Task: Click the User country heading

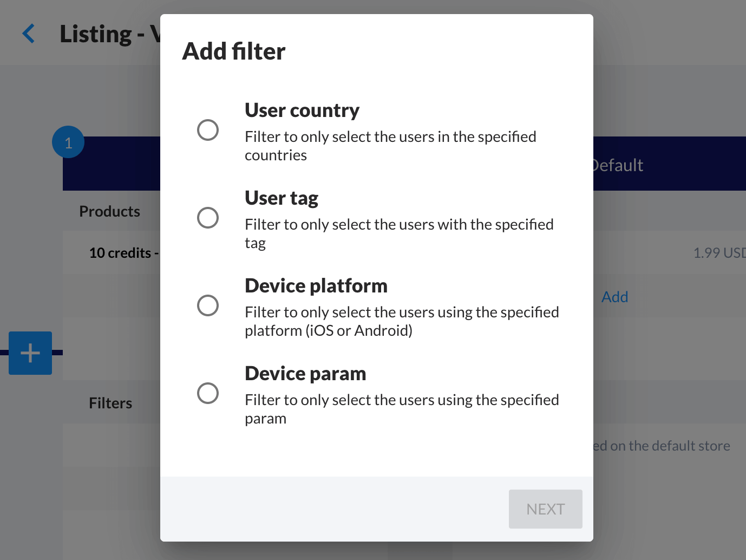Action: pos(302,110)
